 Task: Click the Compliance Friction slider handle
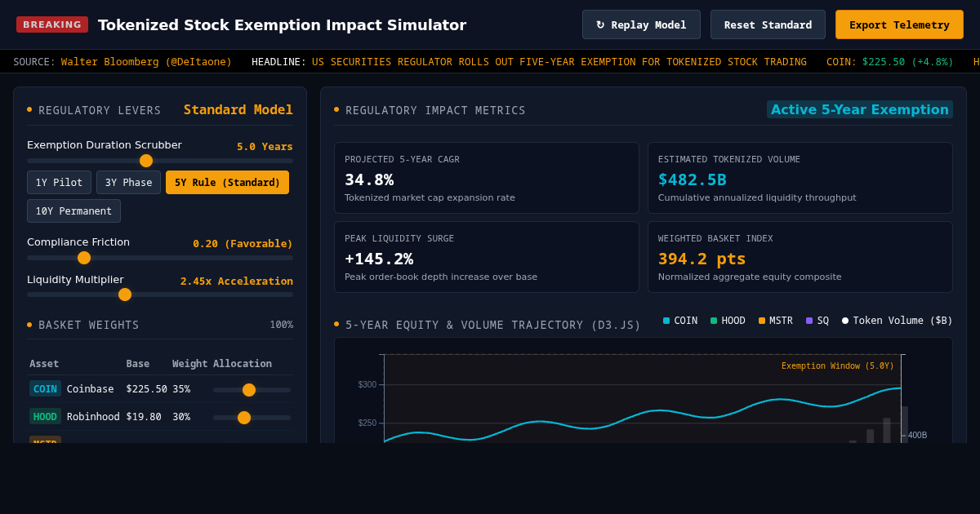(84, 258)
